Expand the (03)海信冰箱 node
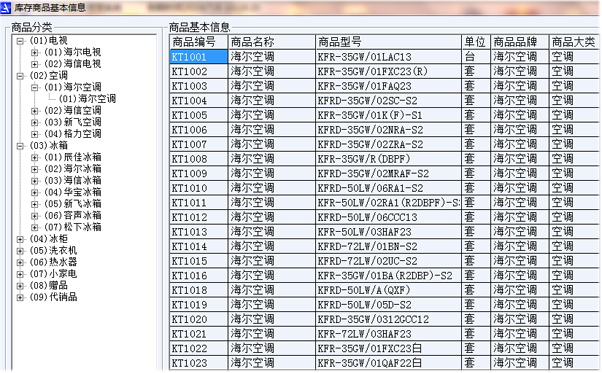The image size is (602, 373). click(35, 181)
